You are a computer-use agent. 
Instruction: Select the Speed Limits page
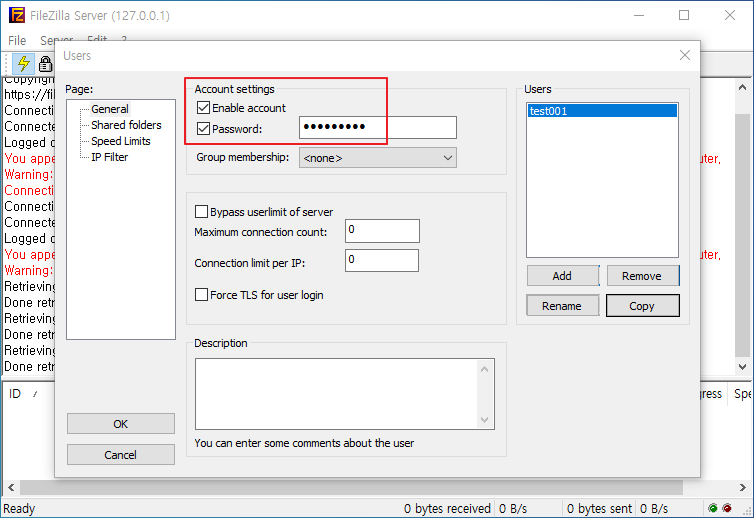(121, 141)
